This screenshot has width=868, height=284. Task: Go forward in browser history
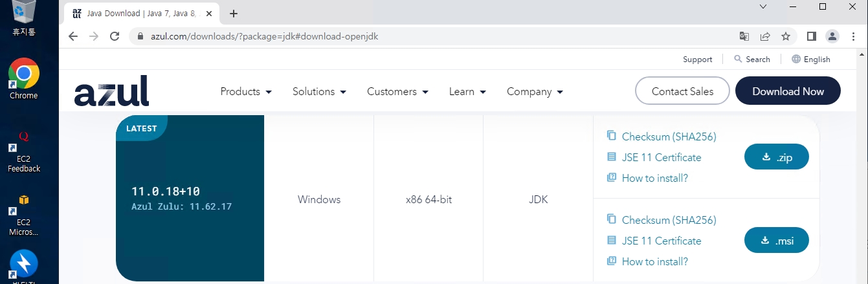(94, 36)
